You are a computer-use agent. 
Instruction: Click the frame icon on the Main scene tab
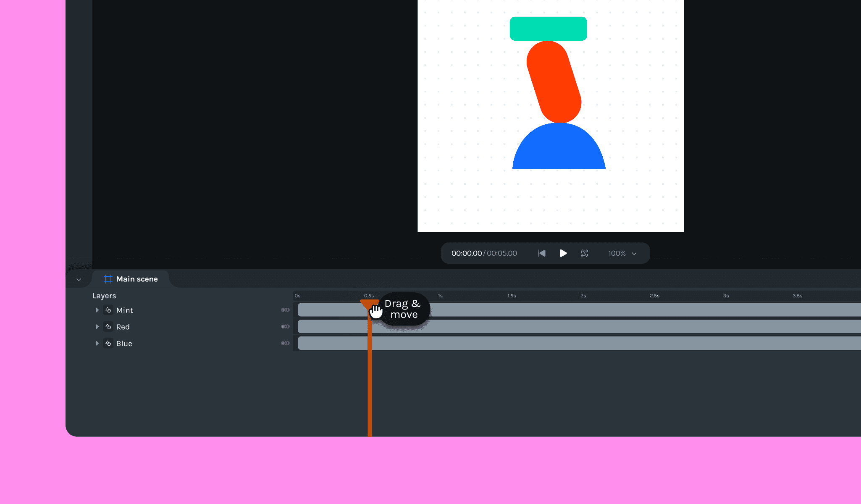pos(108,278)
